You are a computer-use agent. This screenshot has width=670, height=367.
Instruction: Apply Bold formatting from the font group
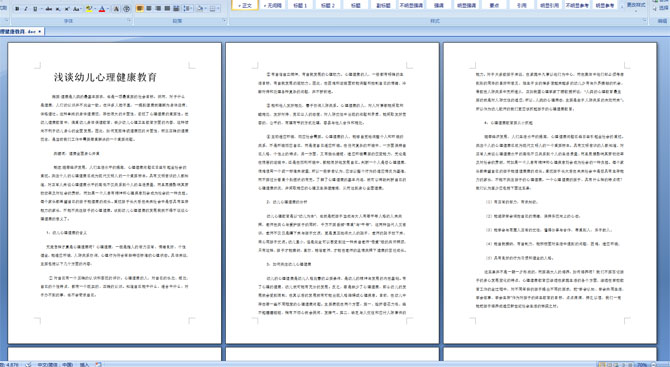(x=17, y=9)
